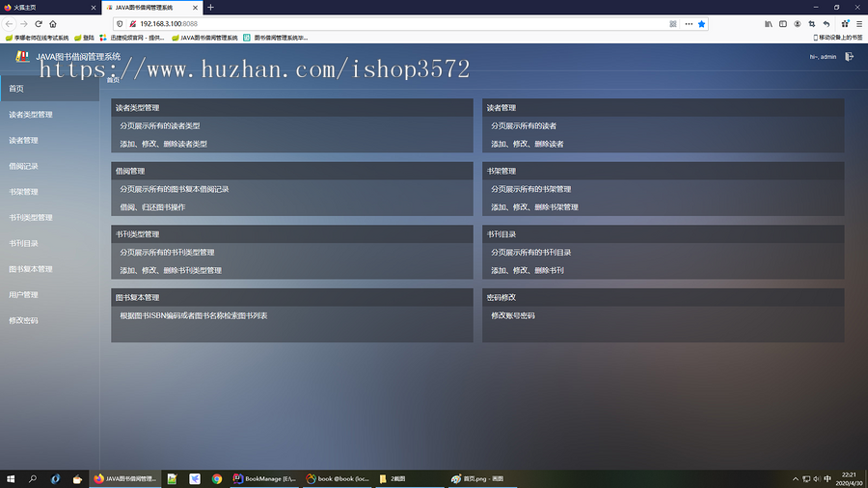Open 用户管理 in the sidebar
Viewport: 868px width, 488px height.
tap(50, 294)
